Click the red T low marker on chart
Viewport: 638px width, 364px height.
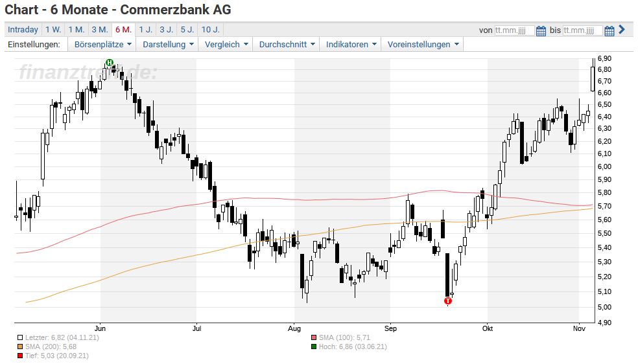coord(447,301)
